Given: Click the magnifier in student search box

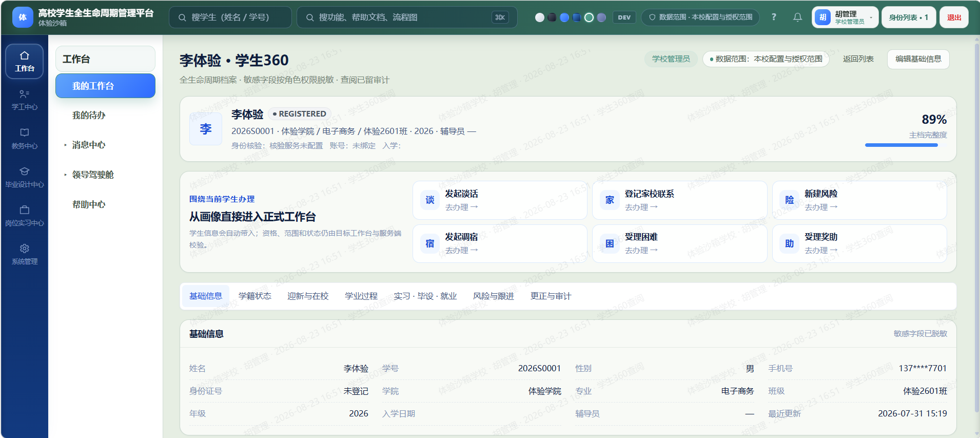Looking at the screenshot, I should click(x=182, y=17).
